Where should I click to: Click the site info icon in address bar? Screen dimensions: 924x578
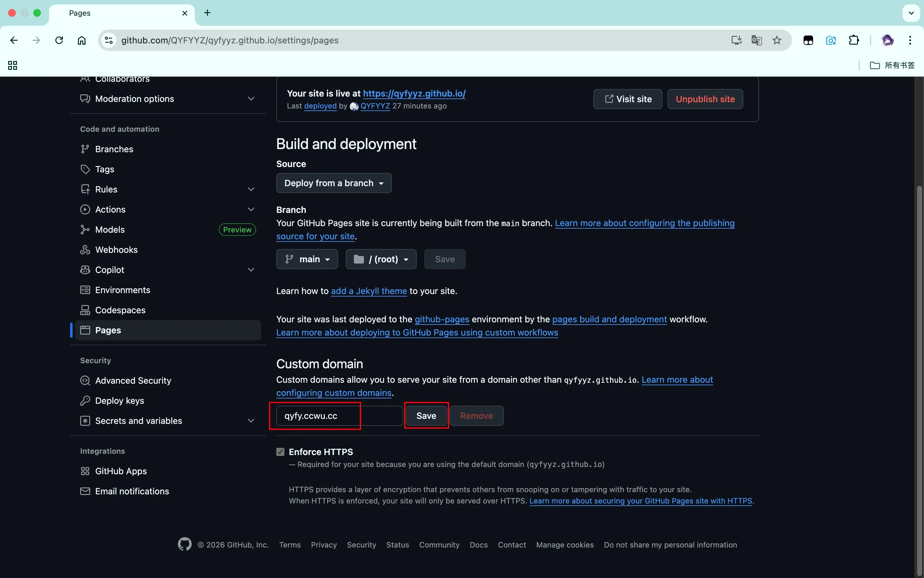pyautogui.click(x=109, y=40)
